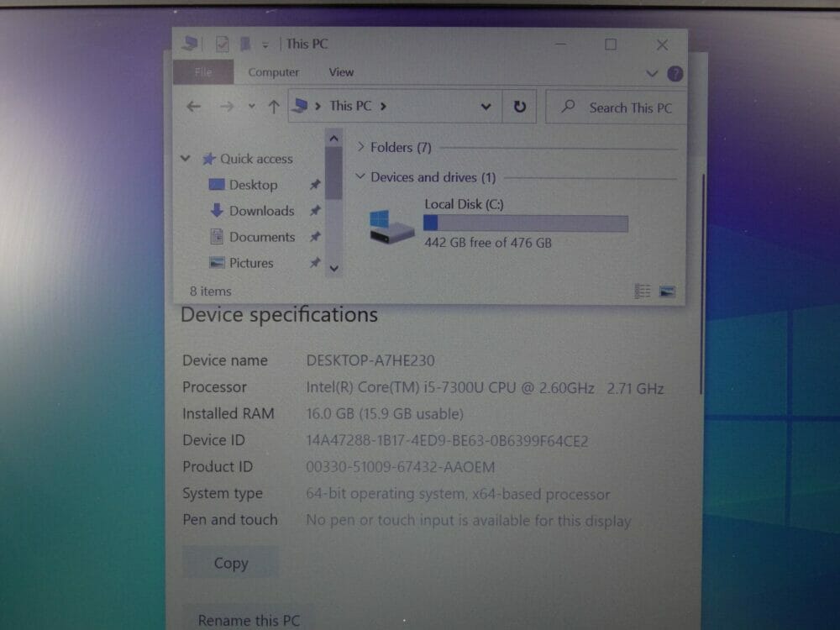Click the Search This PC field
Image resolution: width=840 pixels, height=630 pixels.
(x=616, y=108)
